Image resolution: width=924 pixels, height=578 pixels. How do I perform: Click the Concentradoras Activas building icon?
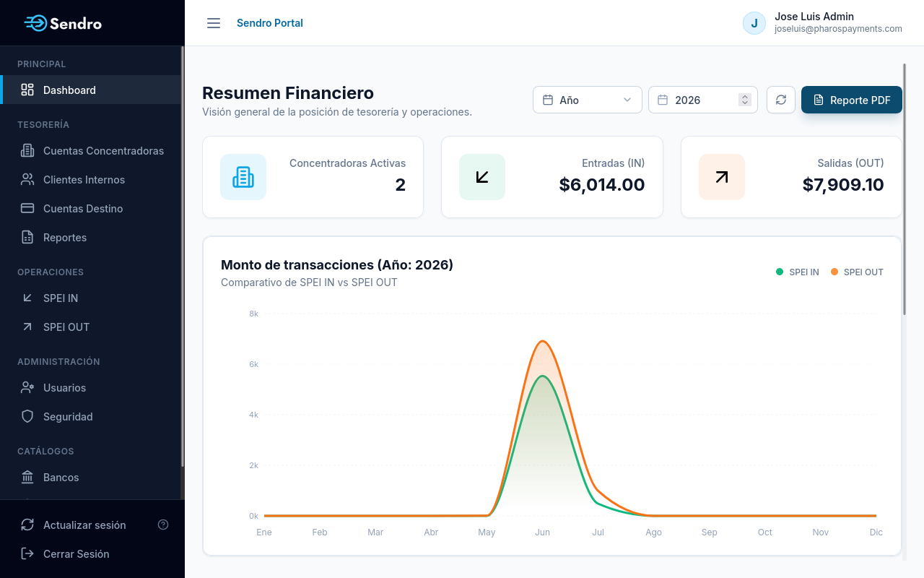243,177
